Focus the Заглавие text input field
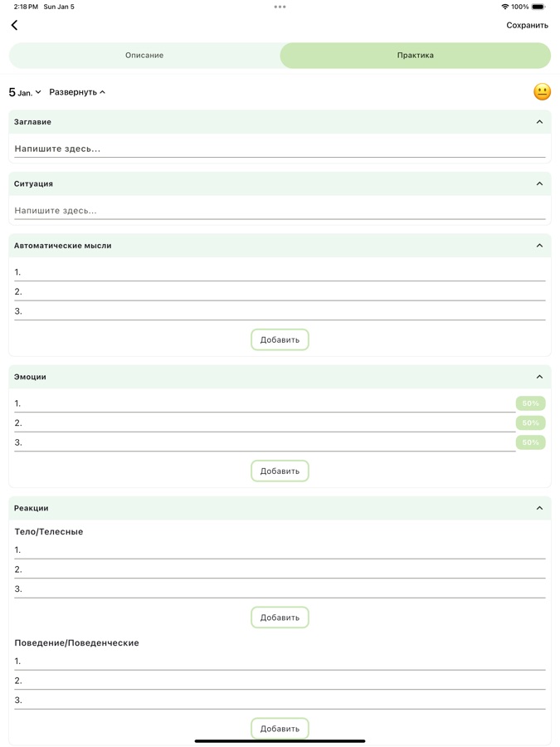This screenshot has height=747, width=560. pos(280,149)
